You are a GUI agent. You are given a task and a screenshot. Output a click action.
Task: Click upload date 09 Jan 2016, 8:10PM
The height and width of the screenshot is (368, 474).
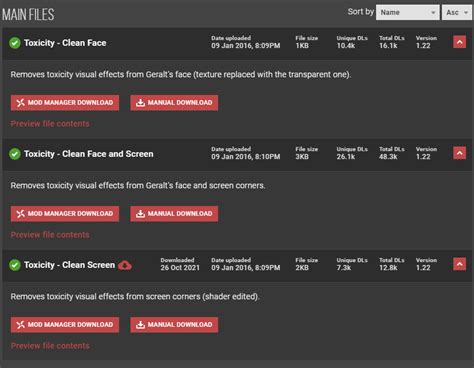(246, 157)
